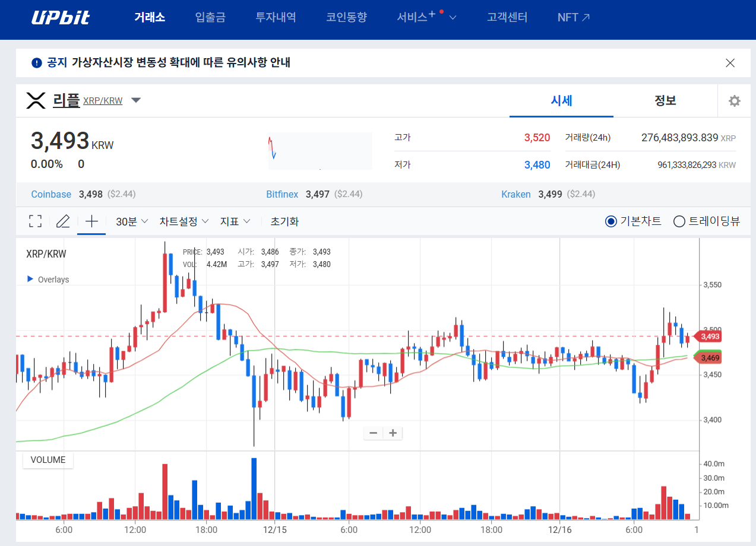Screen dimensions: 756x546
Task: Click the VOL 4.42M readout
Action: pyautogui.click(x=205, y=264)
